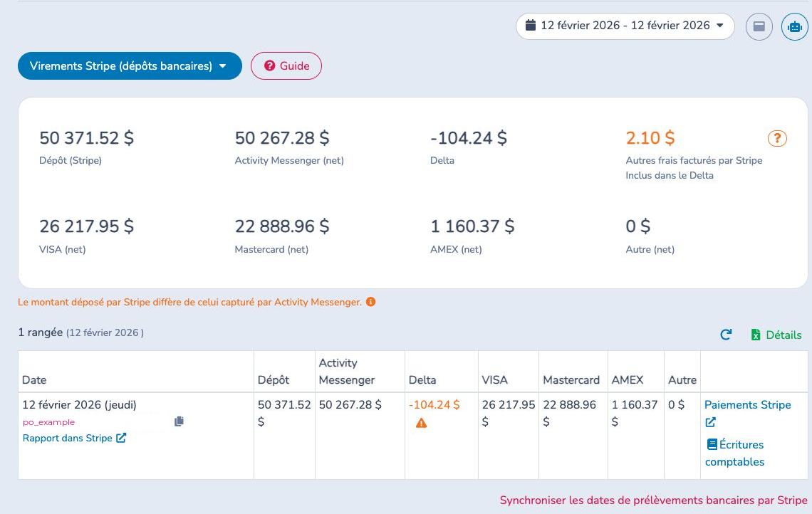812x514 pixels.
Task: Click the calendar icon in date picker
Action: tap(531, 25)
